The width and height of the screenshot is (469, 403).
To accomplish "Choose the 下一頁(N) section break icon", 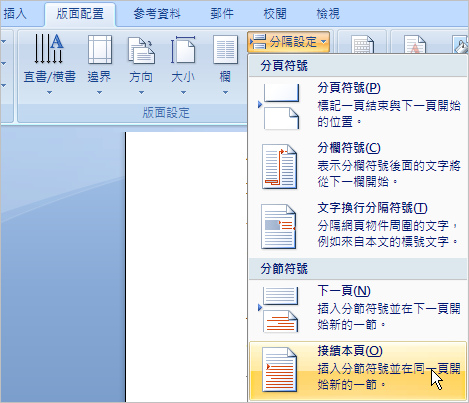I will 280,310.
